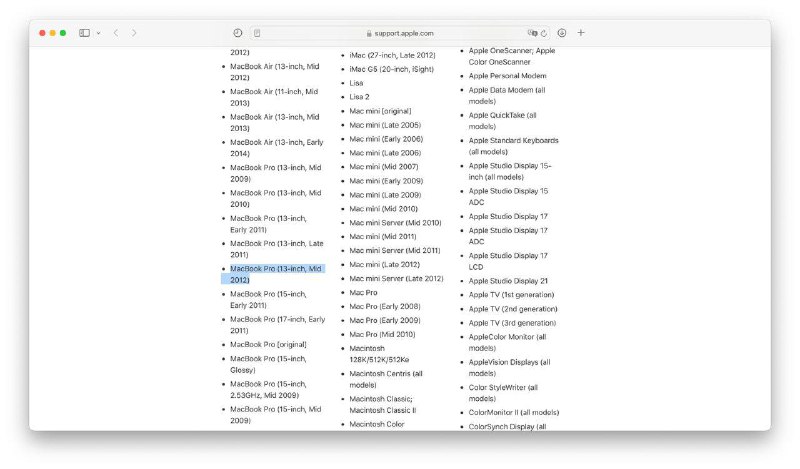Image resolution: width=800 pixels, height=469 pixels.
Task: Show the downloads list
Action: pyautogui.click(x=562, y=33)
